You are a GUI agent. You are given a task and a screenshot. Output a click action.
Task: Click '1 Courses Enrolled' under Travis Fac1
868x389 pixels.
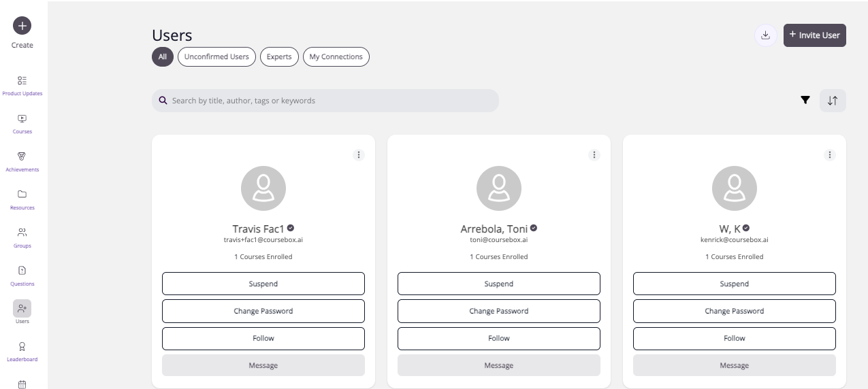pyautogui.click(x=263, y=257)
